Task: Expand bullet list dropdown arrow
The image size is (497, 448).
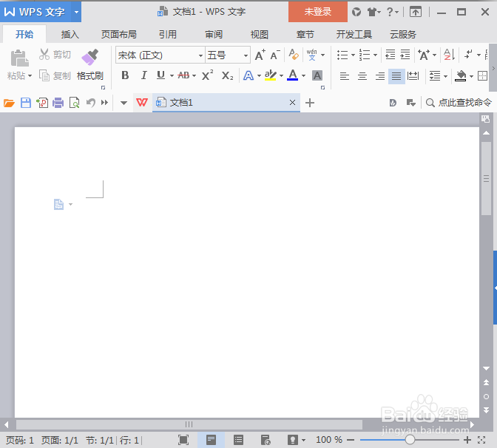Action: (x=353, y=55)
